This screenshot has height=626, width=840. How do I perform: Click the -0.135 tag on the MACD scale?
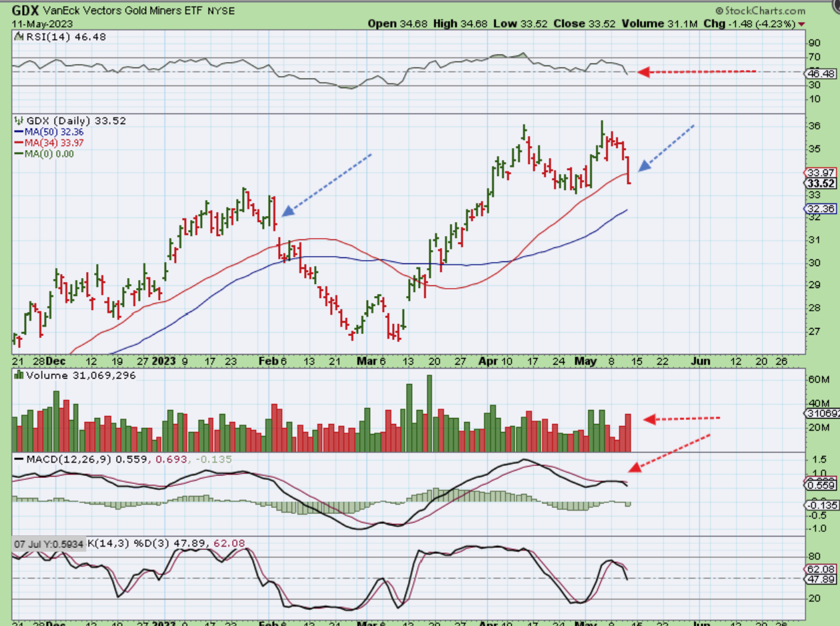821,505
